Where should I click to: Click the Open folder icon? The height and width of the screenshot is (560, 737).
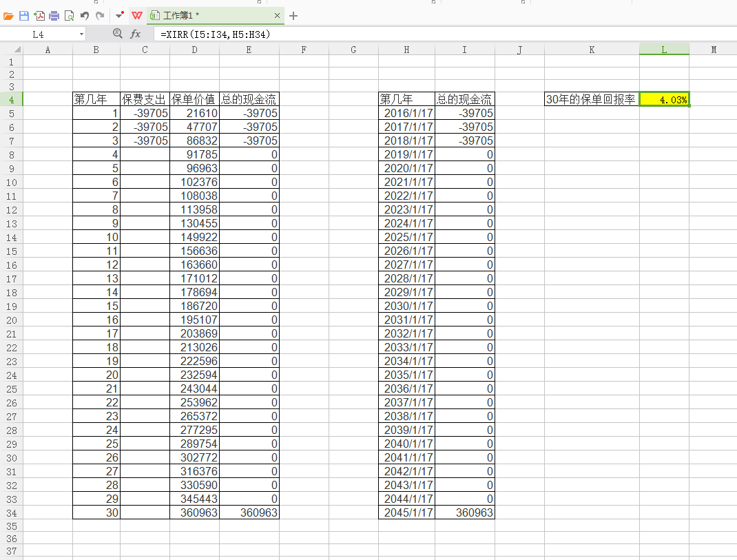click(8, 16)
